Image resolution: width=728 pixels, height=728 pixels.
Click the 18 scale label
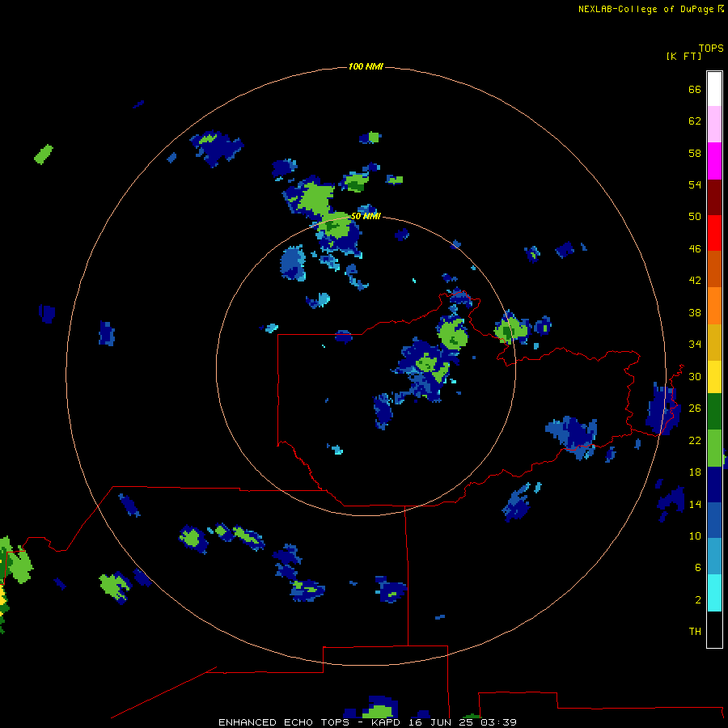(x=695, y=472)
